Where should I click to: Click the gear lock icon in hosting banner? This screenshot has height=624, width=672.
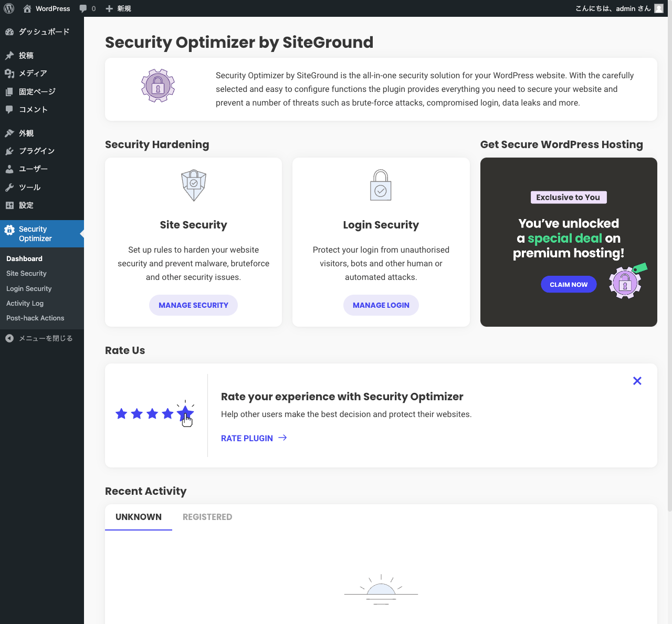pyautogui.click(x=625, y=283)
